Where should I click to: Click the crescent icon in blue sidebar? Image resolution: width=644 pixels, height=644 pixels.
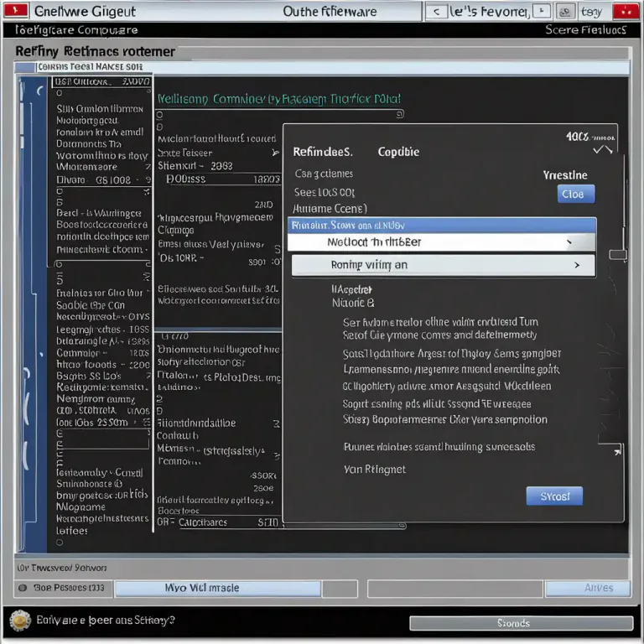39,91
